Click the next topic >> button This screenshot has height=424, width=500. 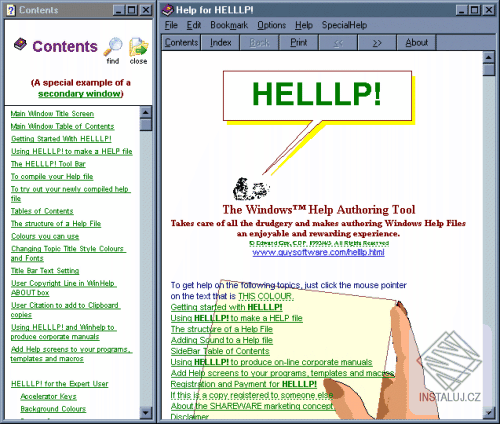tap(377, 43)
